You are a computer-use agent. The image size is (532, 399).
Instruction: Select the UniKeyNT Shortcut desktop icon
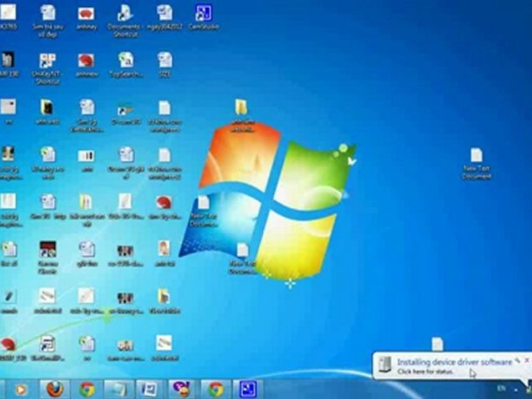point(47,69)
